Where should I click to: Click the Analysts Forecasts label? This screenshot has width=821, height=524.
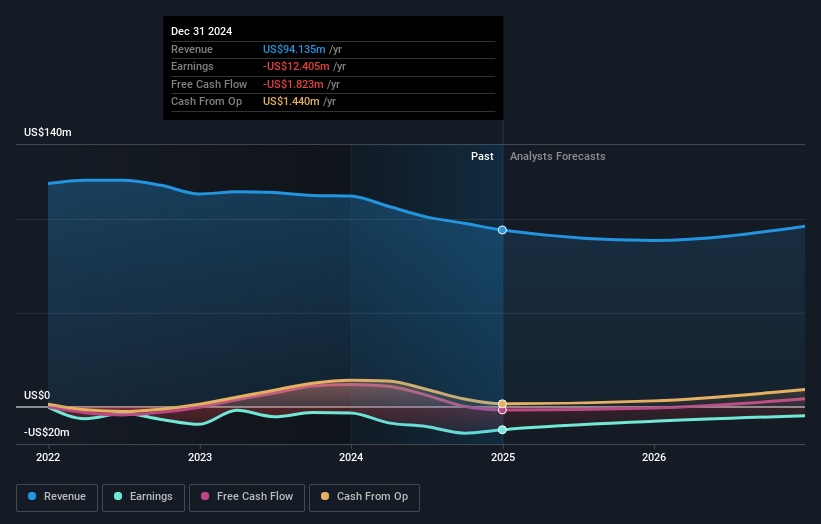coord(558,157)
